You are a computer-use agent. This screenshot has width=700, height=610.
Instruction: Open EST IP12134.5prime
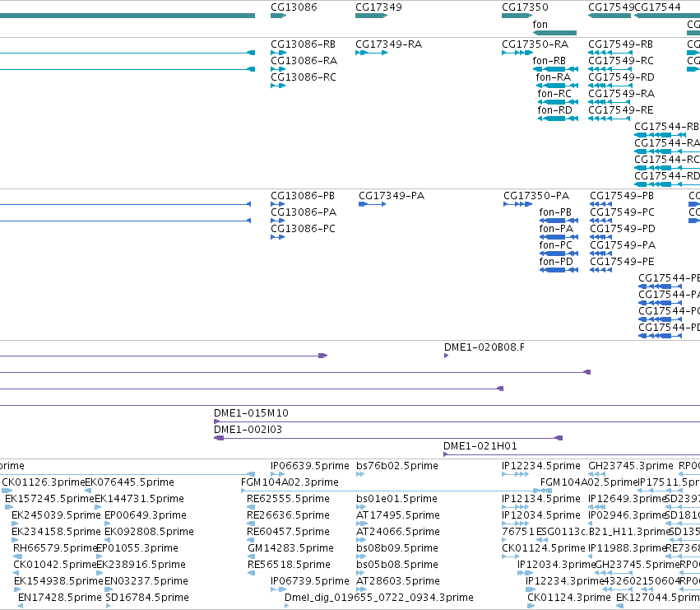tap(541, 499)
